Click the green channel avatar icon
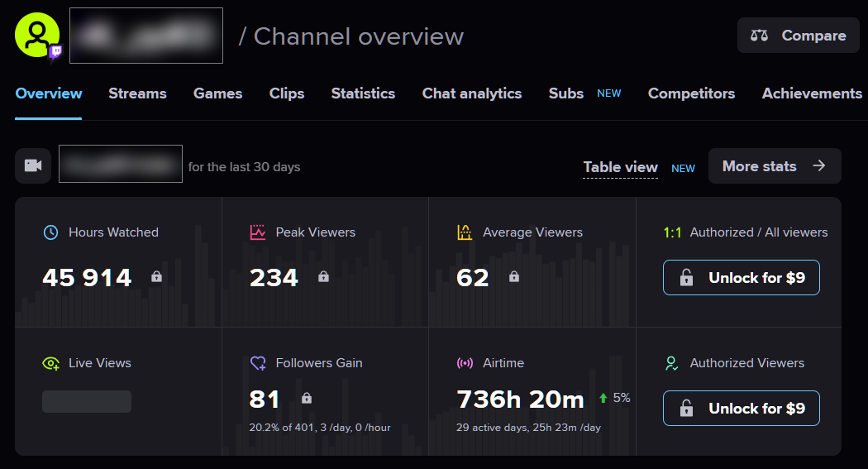The width and height of the screenshot is (868, 469). tap(37, 35)
